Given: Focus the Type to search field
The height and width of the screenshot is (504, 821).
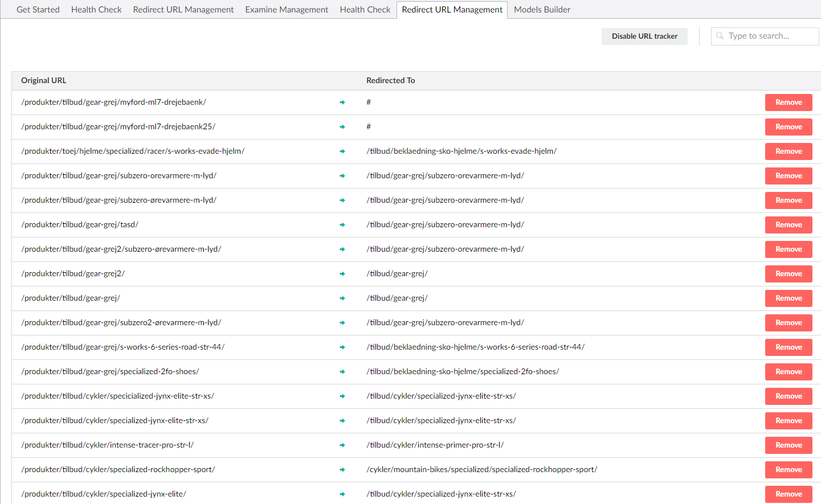Looking at the screenshot, I should [x=770, y=36].
